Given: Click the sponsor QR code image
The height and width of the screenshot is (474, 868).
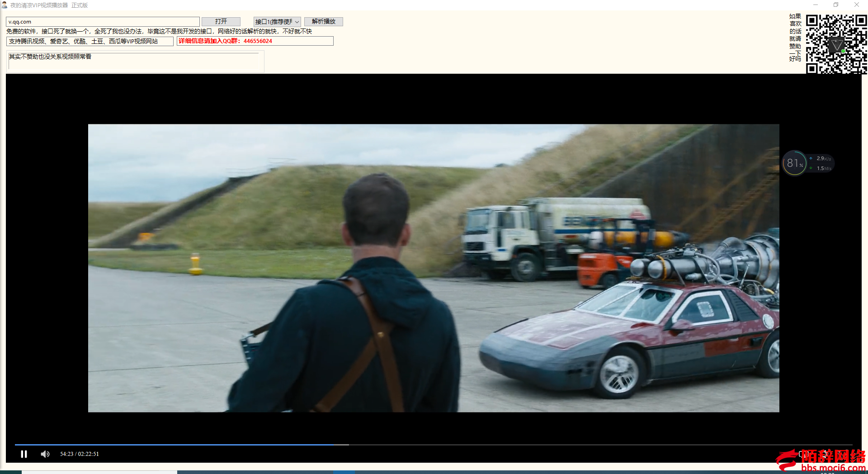Looking at the screenshot, I should (x=836, y=44).
